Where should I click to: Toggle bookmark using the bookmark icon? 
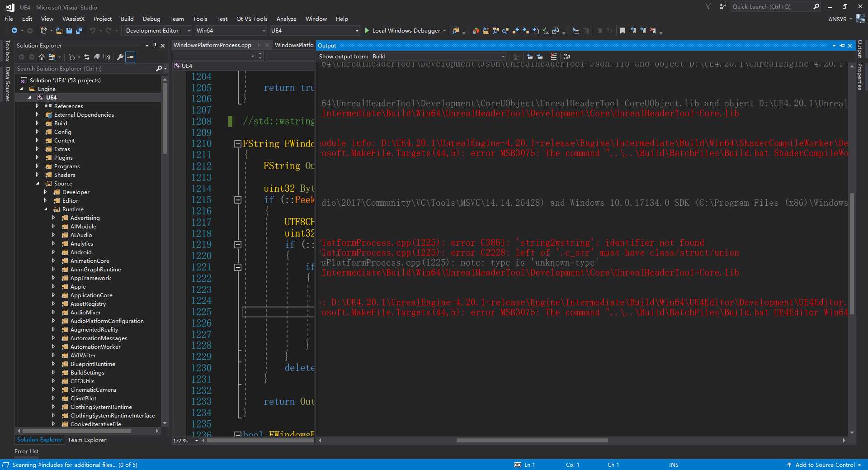tap(623, 31)
